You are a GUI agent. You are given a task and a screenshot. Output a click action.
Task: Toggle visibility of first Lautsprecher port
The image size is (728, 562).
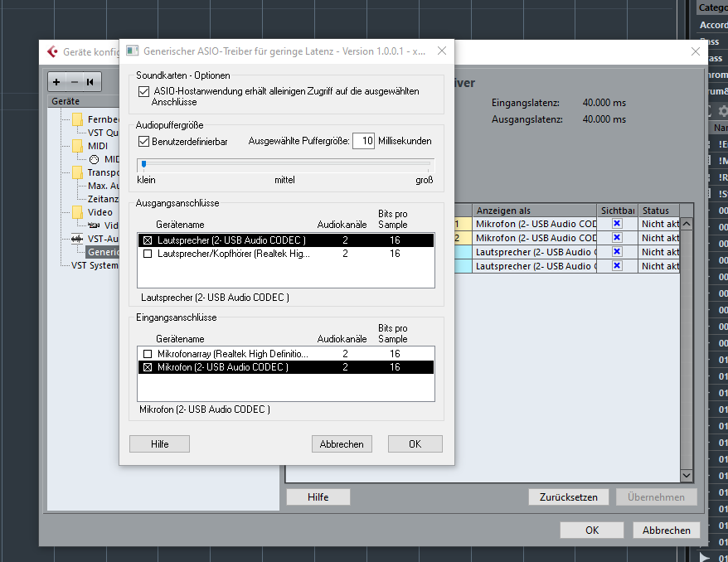tap(617, 251)
